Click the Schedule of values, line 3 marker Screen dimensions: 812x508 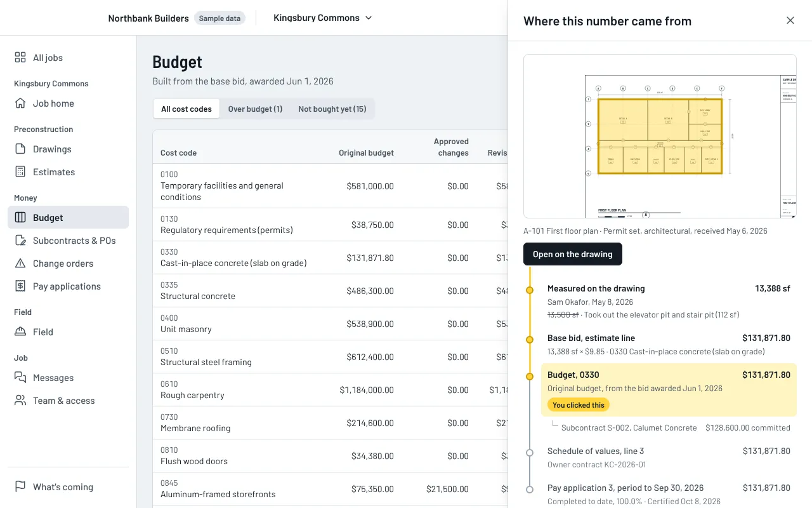pos(530,453)
